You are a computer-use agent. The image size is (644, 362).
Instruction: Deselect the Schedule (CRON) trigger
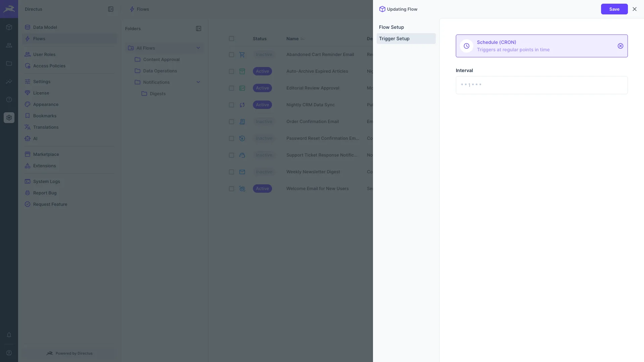(x=621, y=46)
